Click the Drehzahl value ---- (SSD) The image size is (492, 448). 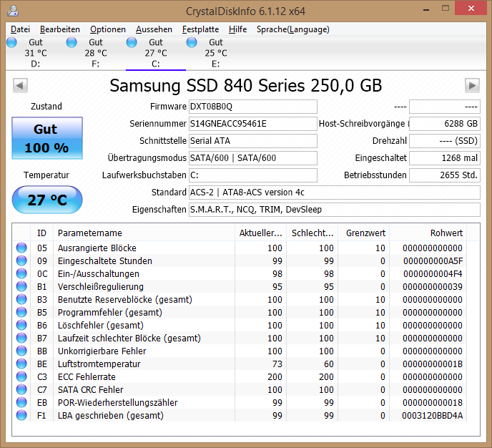[x=445, y=141]
